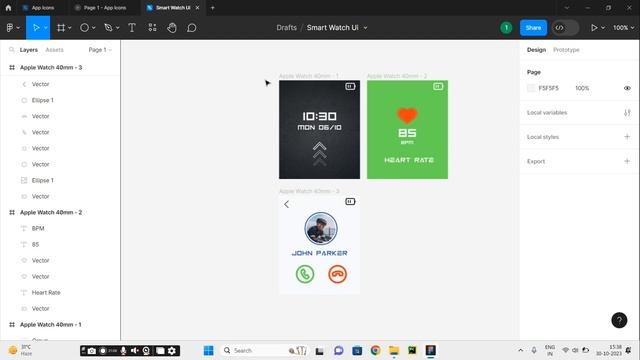Click the F5F5F5 hex color value
Image resolution: width=640 pixels, height=360 pixels.
click(x=548, y=88)
